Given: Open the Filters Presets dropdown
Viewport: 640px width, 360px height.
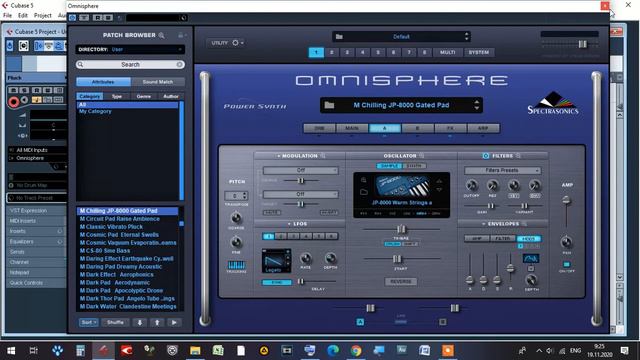Looking at the screenshot, I should [502, 170].
